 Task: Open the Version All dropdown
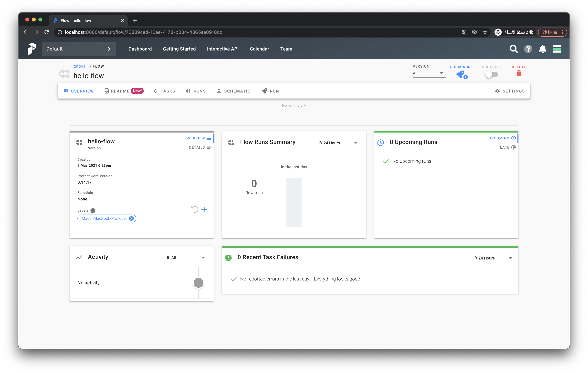pos(429,73)
